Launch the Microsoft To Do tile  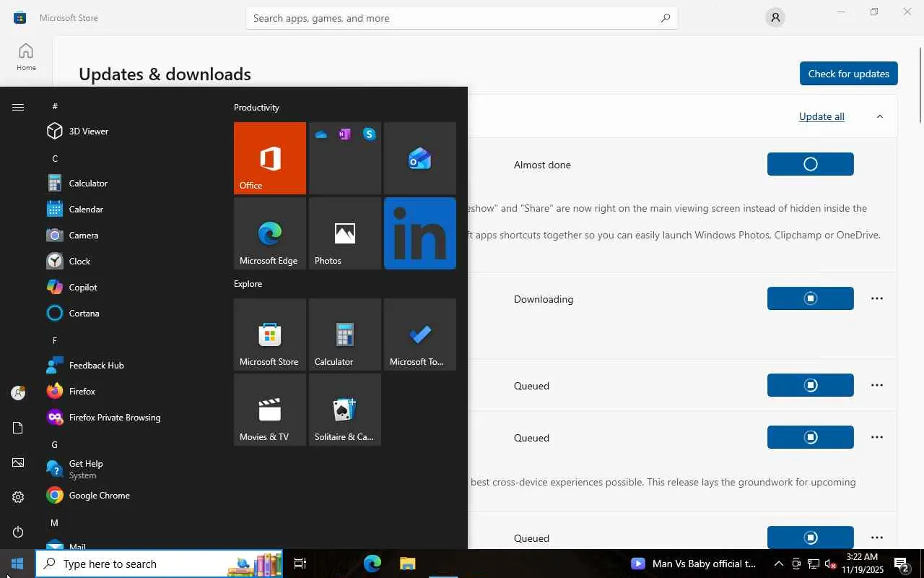(x=420, y=335)
